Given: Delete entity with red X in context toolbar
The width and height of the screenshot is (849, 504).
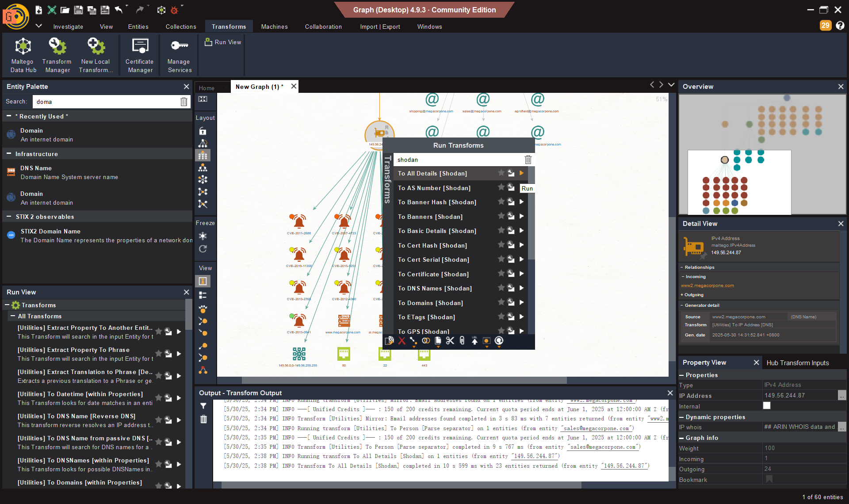Looking at the screenshot, I should [402, 341].
